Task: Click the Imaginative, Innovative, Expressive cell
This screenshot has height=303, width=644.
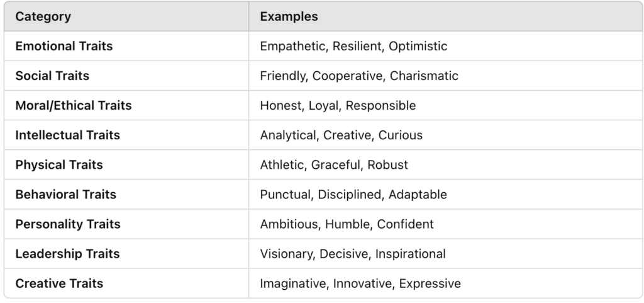Action: click(360, 283)
